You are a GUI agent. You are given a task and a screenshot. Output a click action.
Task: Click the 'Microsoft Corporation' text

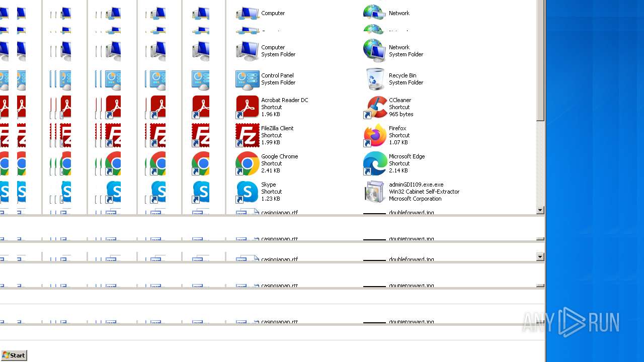click(x=415, y=199)
